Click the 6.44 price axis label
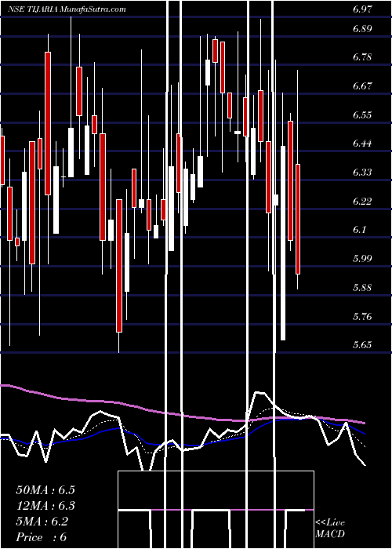 pyautogui.click(x=362, y=144)
